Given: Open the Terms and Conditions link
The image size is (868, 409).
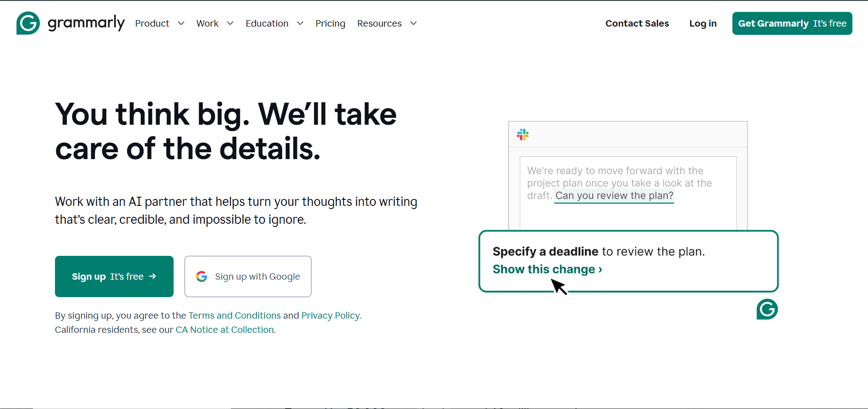Looking at the screenshot, I should [x=234, y=315].
